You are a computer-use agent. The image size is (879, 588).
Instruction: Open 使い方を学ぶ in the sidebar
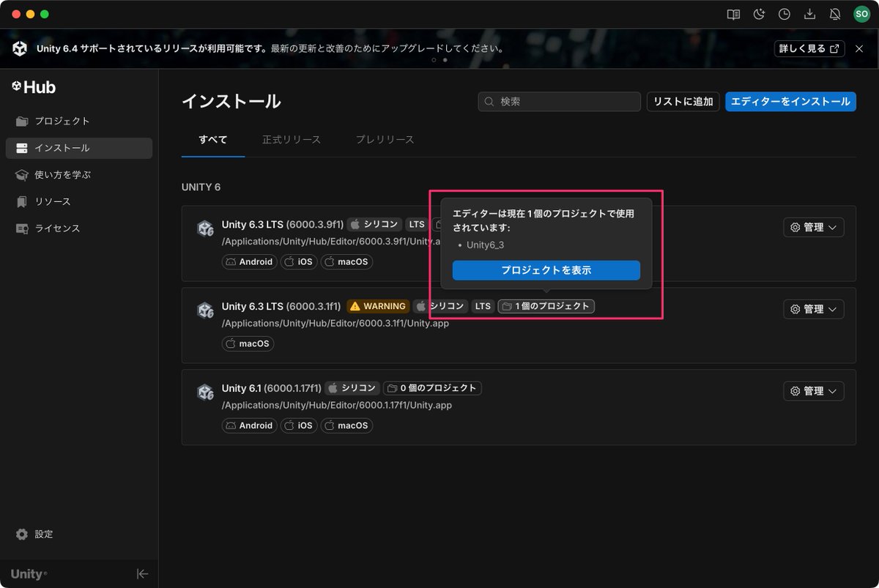click(x=79, y=175)
